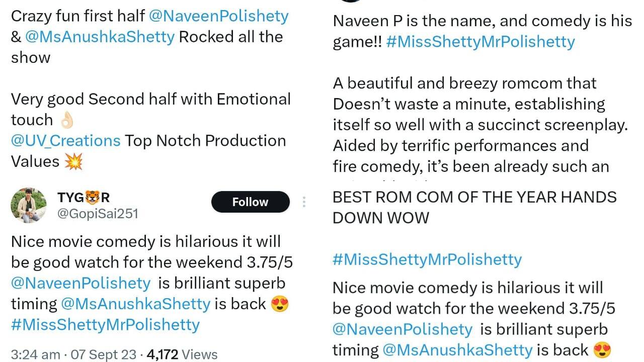Click "BEST ROM COM OF THE YEAR" text

coord(474,197)
